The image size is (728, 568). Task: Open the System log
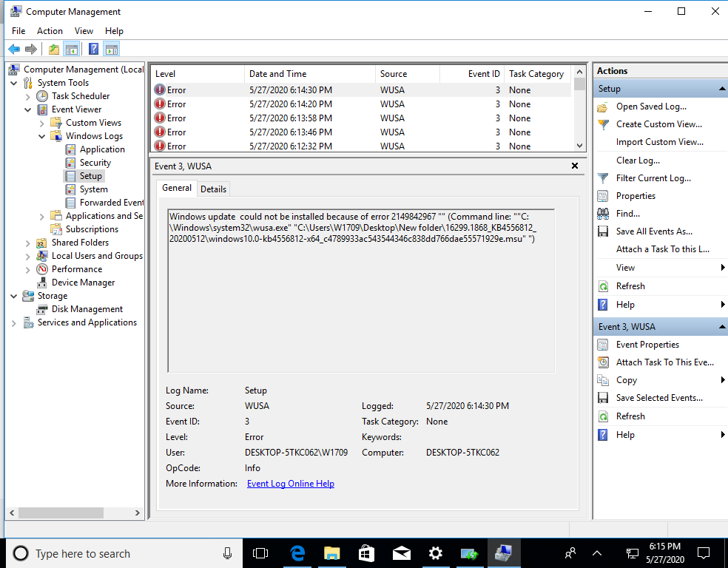tap(93, 189)
